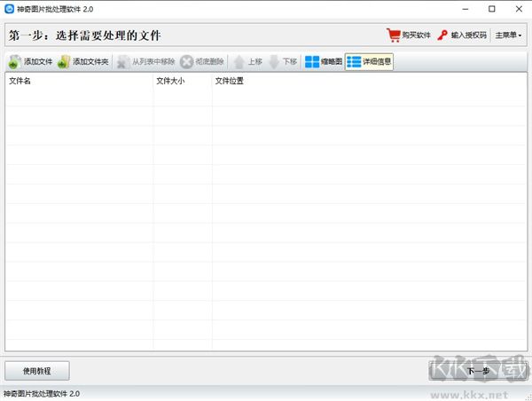Click the app icon in title bar
The image size is (532, 401).
click(9, 9)
